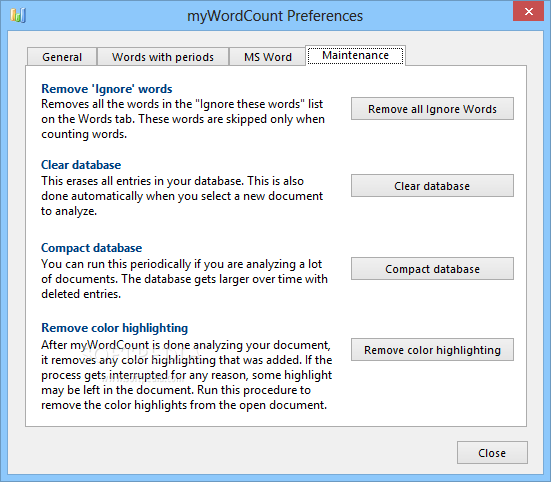Image resolution: width=551 pixels, height=482 pixels.
Task: Click Remove color highlighting button
Action: [432, 350]
